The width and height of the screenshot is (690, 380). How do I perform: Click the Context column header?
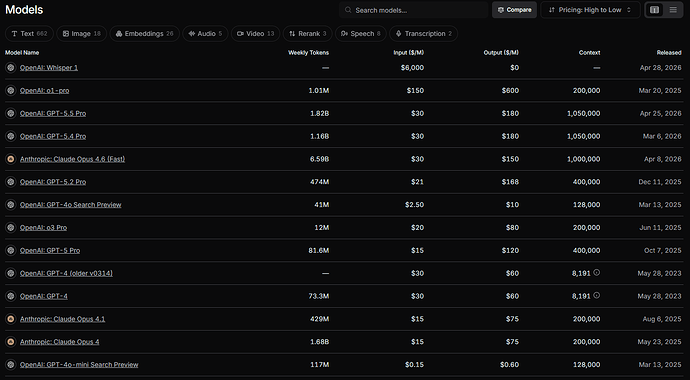pos(590,53)
